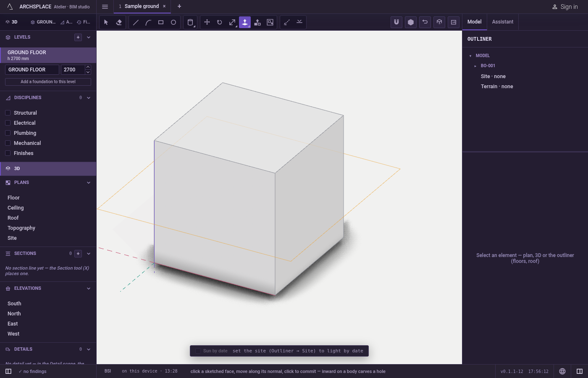Toggle the left panel icon in status bar
This screenshot has width=588, height=378.
coord(8,371)
